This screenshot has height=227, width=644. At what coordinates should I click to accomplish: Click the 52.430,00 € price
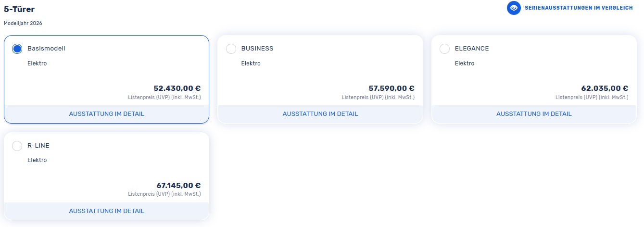click(177, 88)
